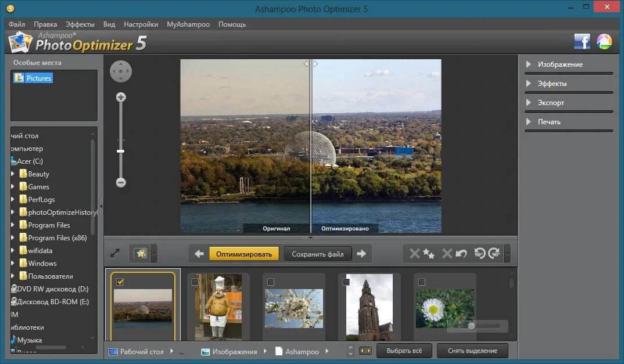Open the Facebook sharing icon
Viewport: 624px width, 364px height.
point(582,41)
